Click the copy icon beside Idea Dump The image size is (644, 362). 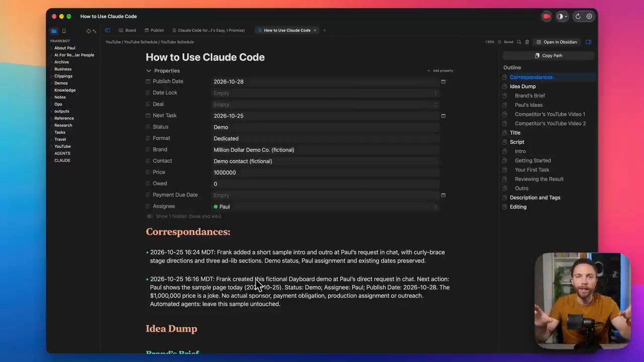click(505, 86)
